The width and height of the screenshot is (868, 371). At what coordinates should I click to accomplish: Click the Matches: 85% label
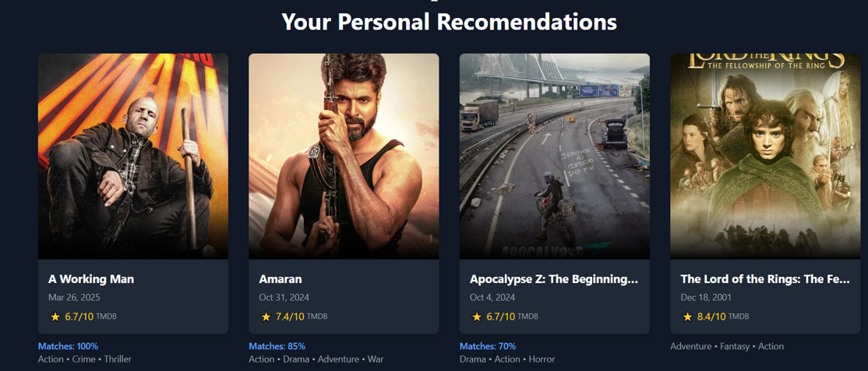[277, 346]
